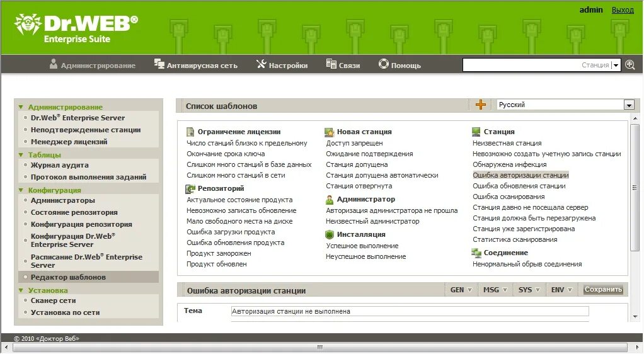Click the bottom horizontal scrollbar

[x=320, y=347]
